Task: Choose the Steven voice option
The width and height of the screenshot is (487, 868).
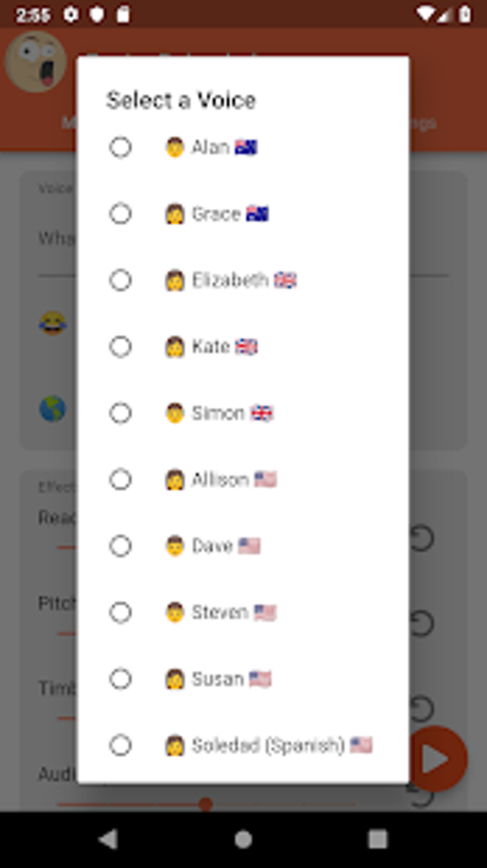Action: click(x=120, y=612)
